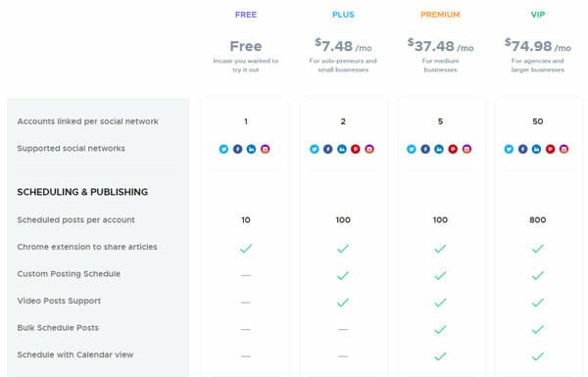588x377 pixels.
Task: Click Chrome extension checkmark under Free plan
Action: [246, 249]
